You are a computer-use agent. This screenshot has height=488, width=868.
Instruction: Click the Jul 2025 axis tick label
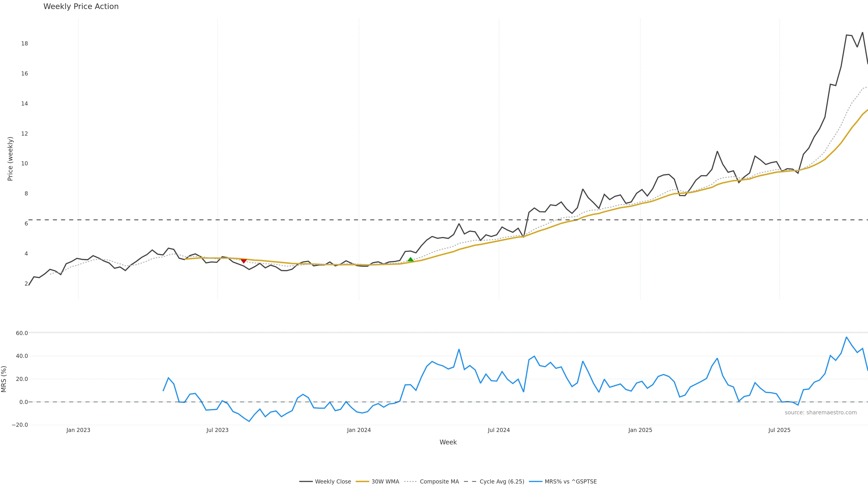pos(779,430)
